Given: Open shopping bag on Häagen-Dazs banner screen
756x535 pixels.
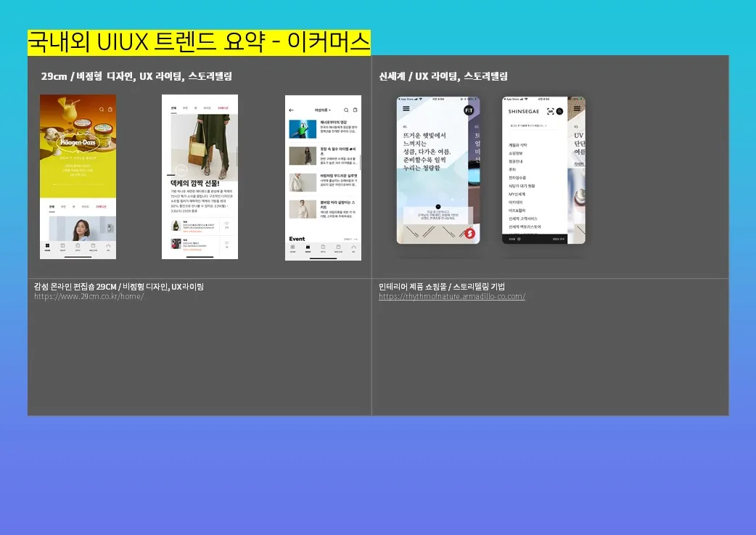Looking at the screenshot, I should coord(110,110).
